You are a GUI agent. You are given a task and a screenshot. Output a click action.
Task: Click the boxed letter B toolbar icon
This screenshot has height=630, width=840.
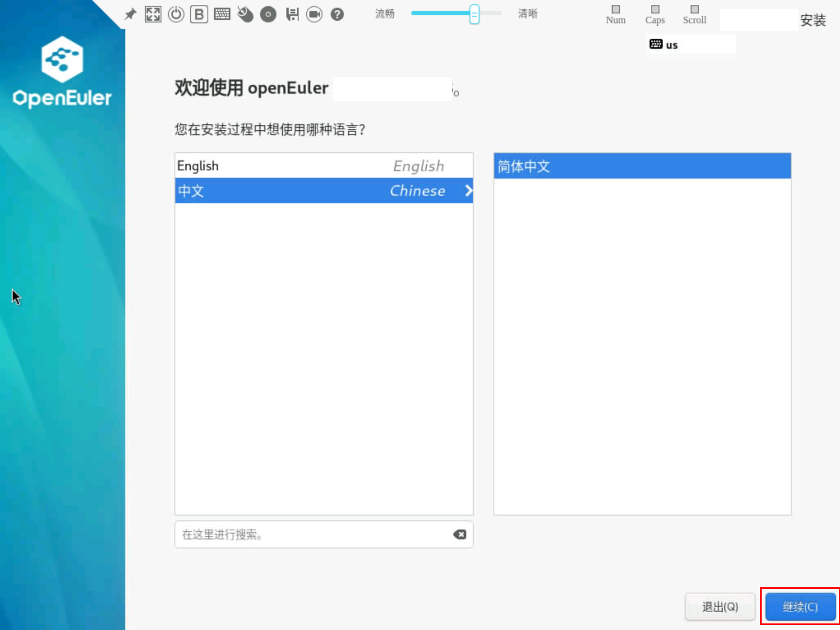[x=199, y=14]
